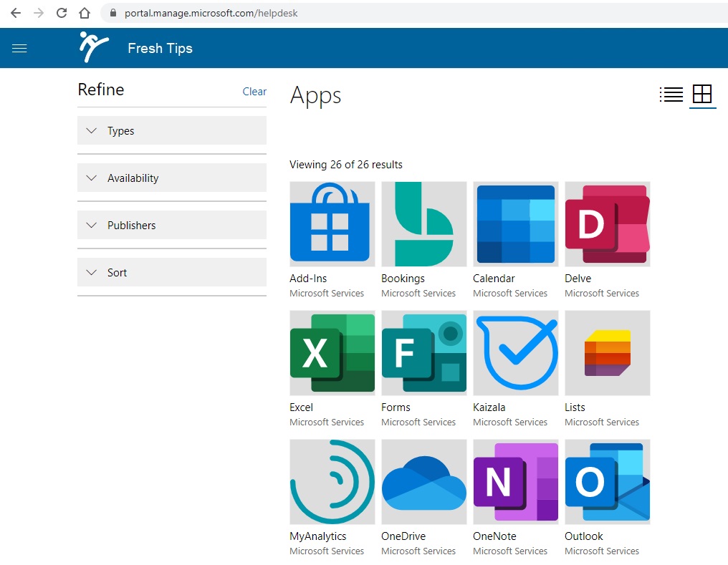The width and height of the screenshot is (728, 565).
Task: Open the MyAnalytics app icon
Action: click(332, 482)
